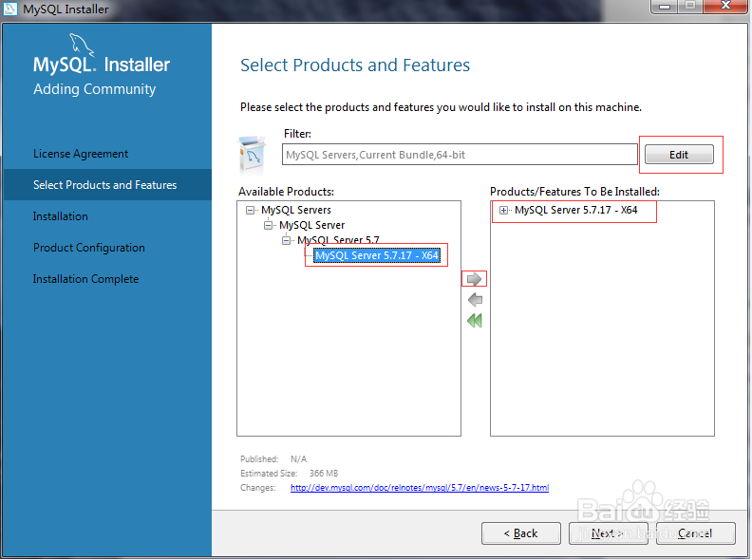752x560 pixels.
Task: Go to Product Configuration step
Action: coord(88,248)
